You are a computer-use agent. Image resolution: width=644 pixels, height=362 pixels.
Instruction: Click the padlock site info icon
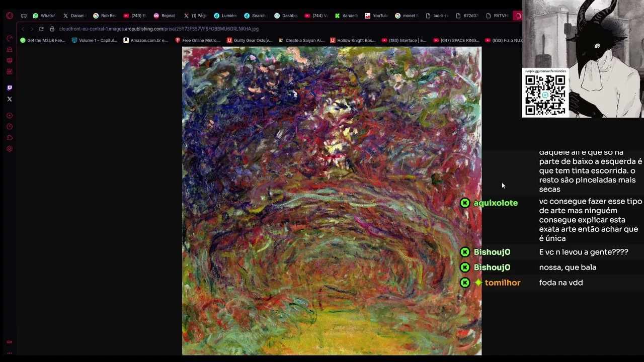point(52,29)
